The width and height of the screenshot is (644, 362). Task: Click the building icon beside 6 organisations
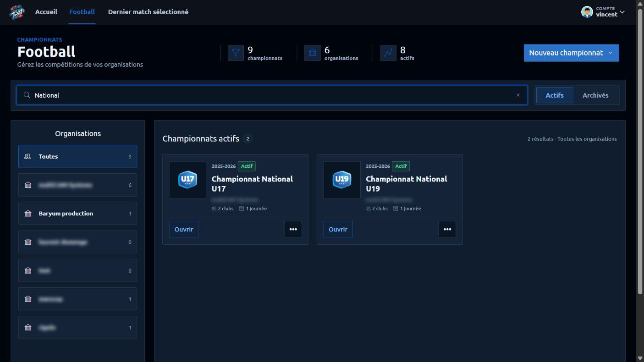312,53
